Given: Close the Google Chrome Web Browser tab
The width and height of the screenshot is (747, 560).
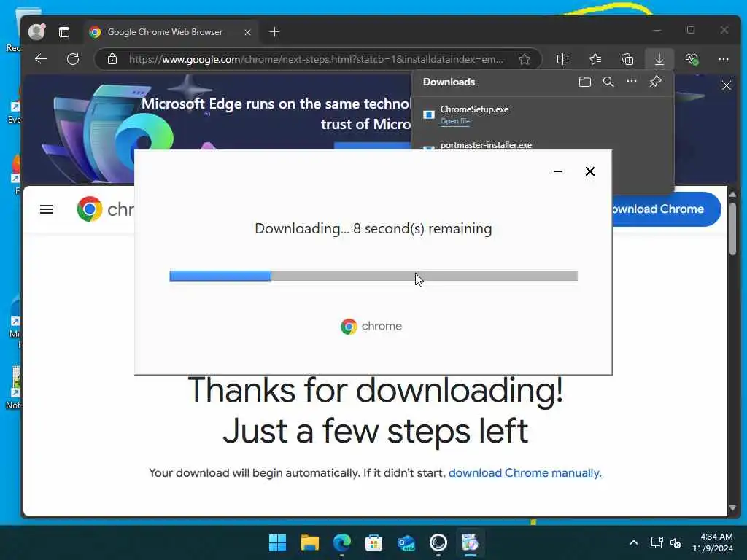Looking at the screenshot, I should [x=247, y=32].
